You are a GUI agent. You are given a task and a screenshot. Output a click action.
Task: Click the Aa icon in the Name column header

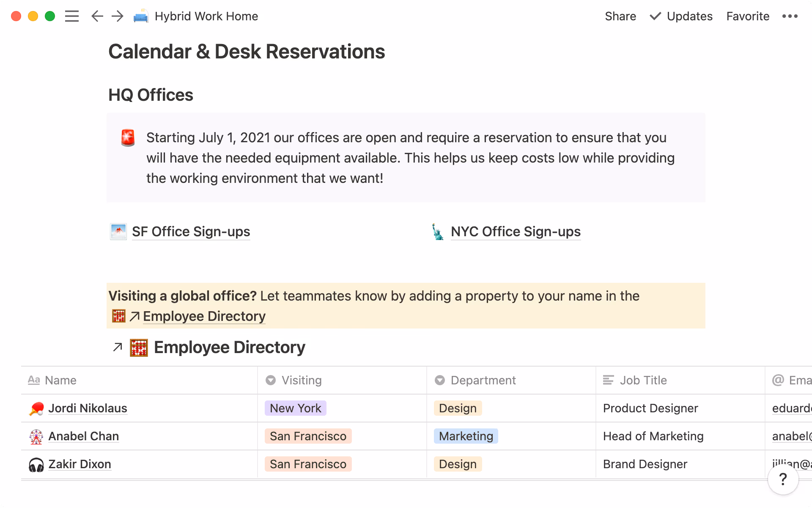(34, 380)
